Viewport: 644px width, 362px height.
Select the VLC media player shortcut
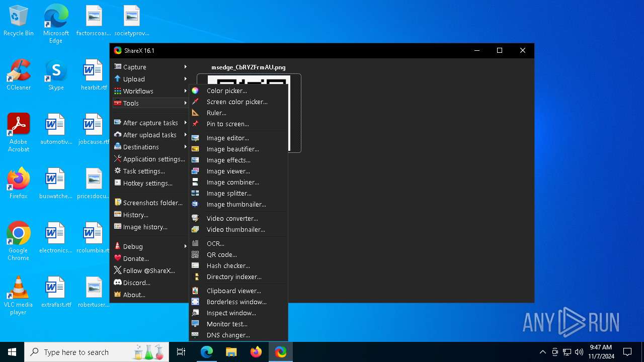pyautogui.click(x=19, y=296)
